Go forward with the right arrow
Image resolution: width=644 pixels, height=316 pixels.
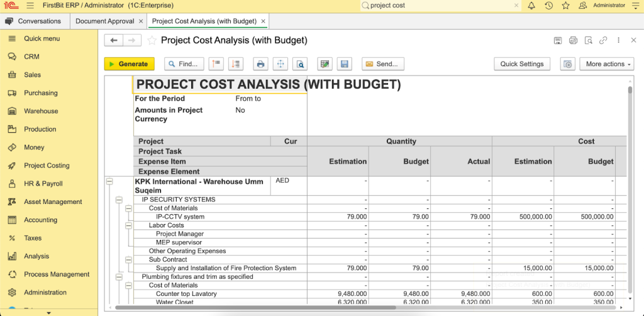point(132,40)
